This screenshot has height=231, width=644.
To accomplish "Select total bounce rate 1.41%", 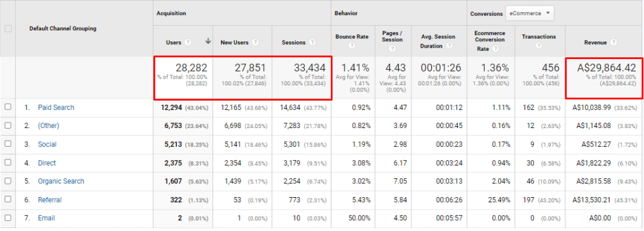I will [x=356, y=68].
